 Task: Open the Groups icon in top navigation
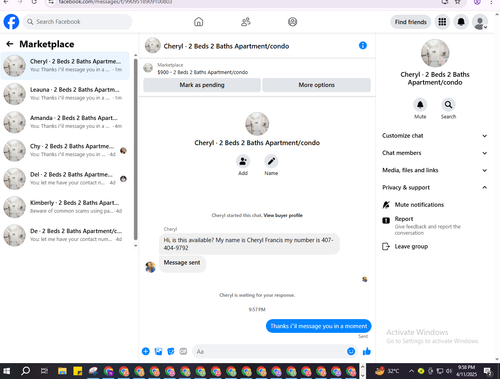tap(292, 22)
